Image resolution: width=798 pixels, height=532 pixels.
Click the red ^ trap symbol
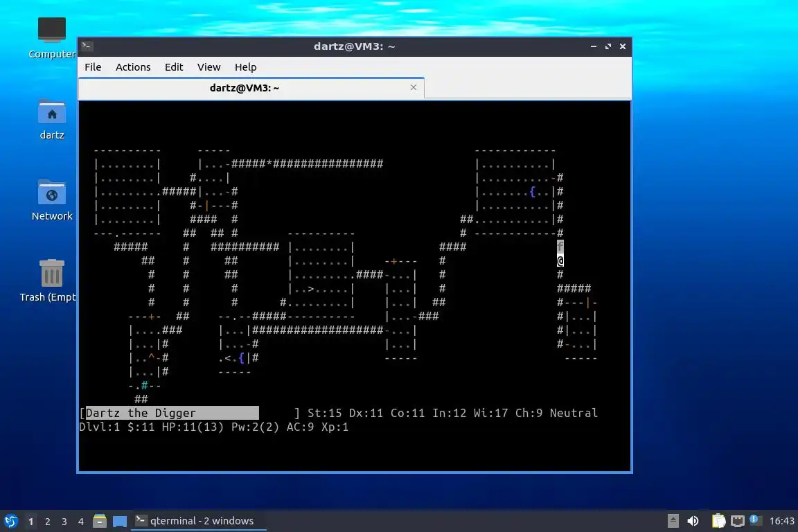click(x=151, y=357)
